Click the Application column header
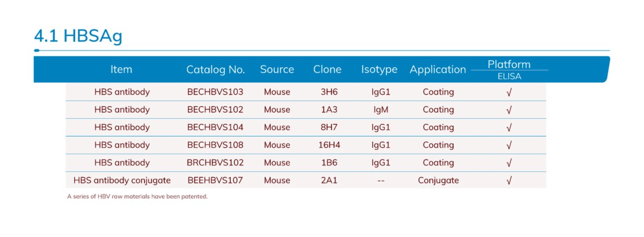 point(438,69)
